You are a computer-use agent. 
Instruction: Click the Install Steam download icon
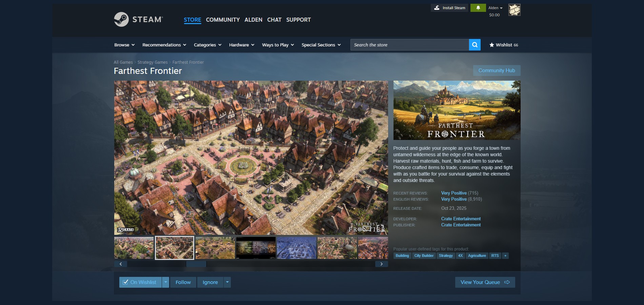coord(436,7)
